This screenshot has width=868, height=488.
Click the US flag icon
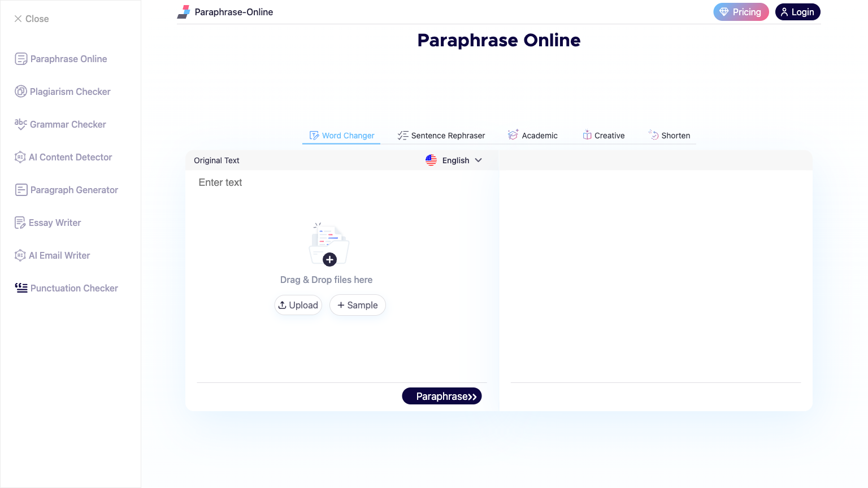[x=431, y=160]
